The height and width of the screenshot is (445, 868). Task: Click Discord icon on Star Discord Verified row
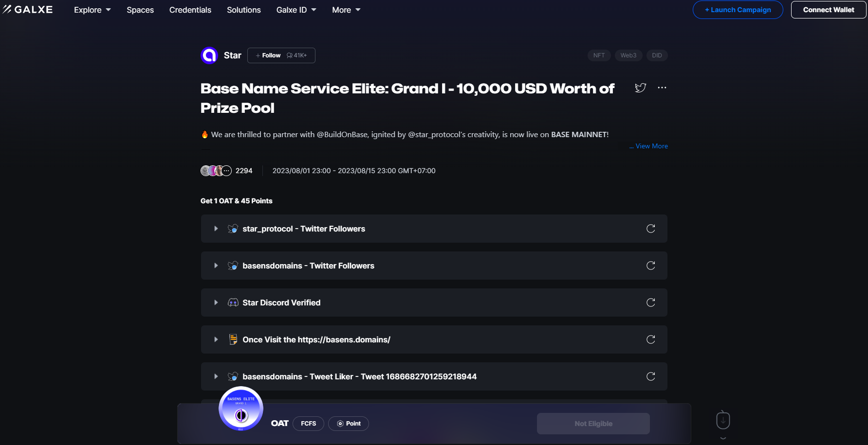[x=233, y=303]
